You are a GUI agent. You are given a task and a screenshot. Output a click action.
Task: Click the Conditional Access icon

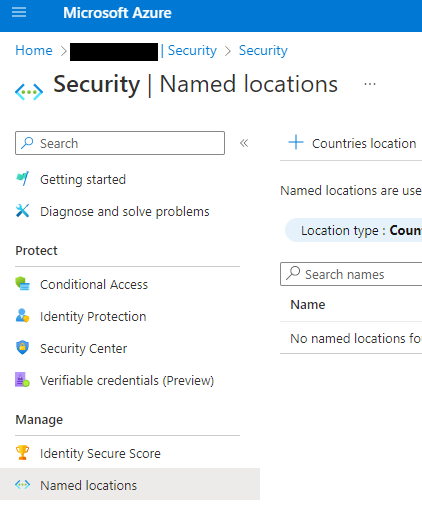click(x=23, y=284)
